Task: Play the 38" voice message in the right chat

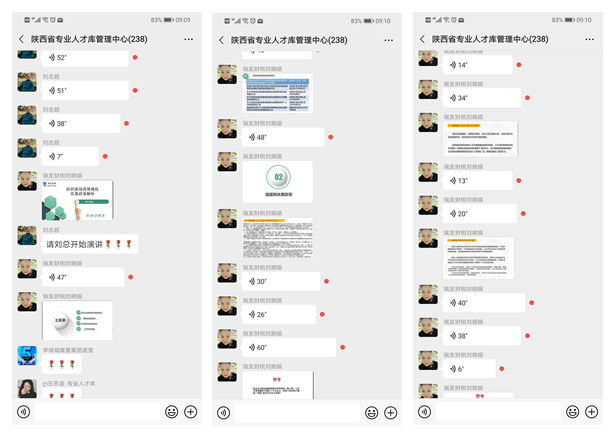Action: click(482, 336)
